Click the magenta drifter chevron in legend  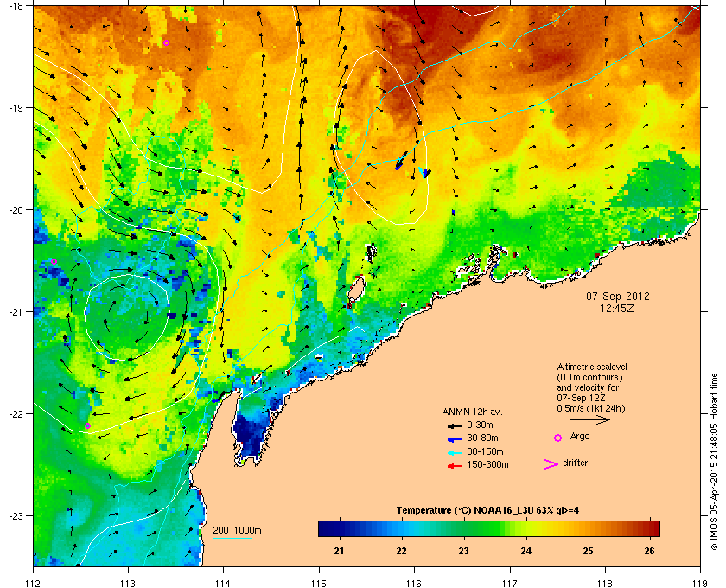pos(551,464)
